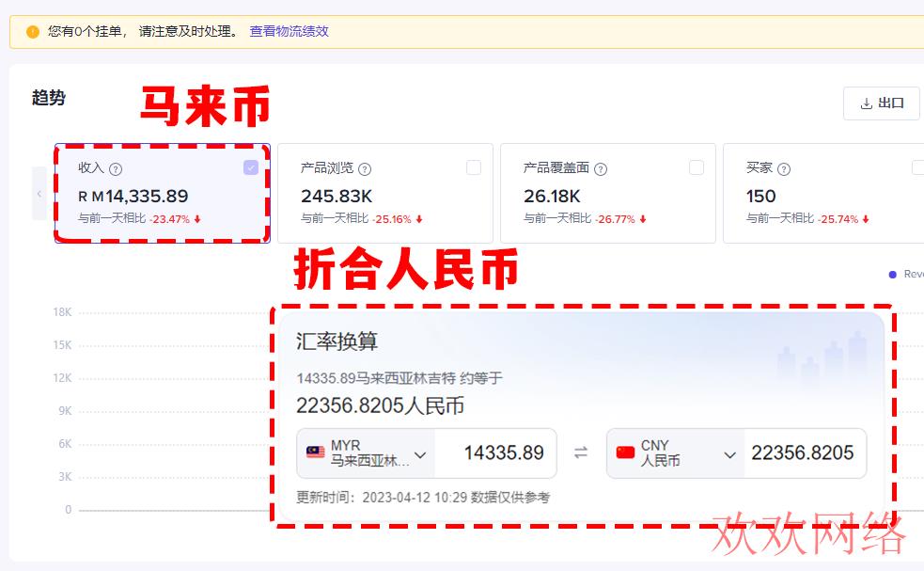Enable the 产品浏览 metric checkbox

pyautogui.click(x=474, y=167)
